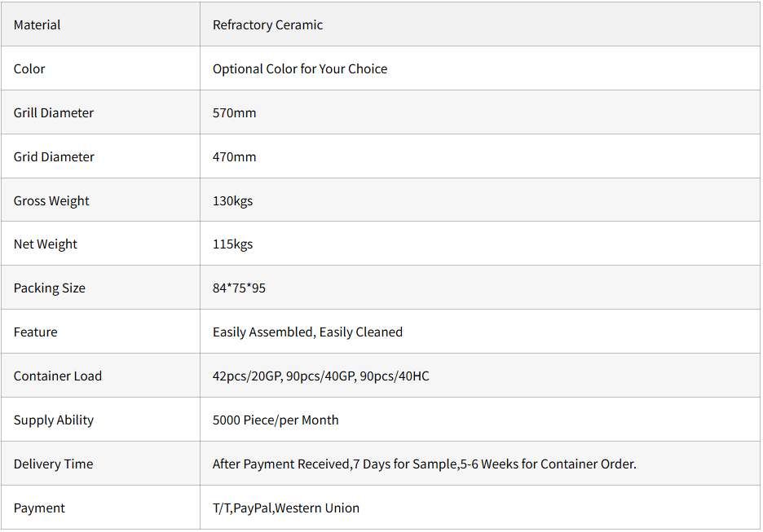Viewport: 763px width, 532px height.
Task: Click the 115kgs value
Action: coord(233,244)
